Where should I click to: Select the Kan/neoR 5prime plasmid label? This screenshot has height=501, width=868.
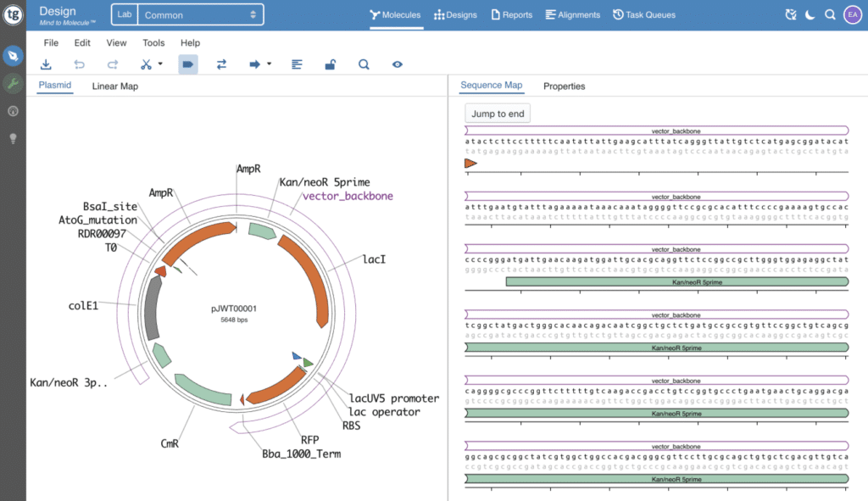tap(325, 182)
